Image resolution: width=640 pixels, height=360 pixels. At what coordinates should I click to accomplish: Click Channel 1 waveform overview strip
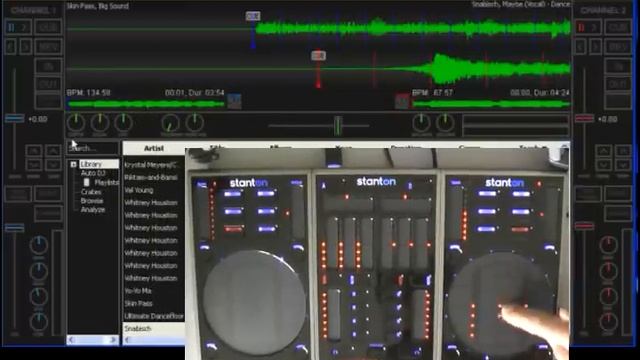[x=146, y=104]
